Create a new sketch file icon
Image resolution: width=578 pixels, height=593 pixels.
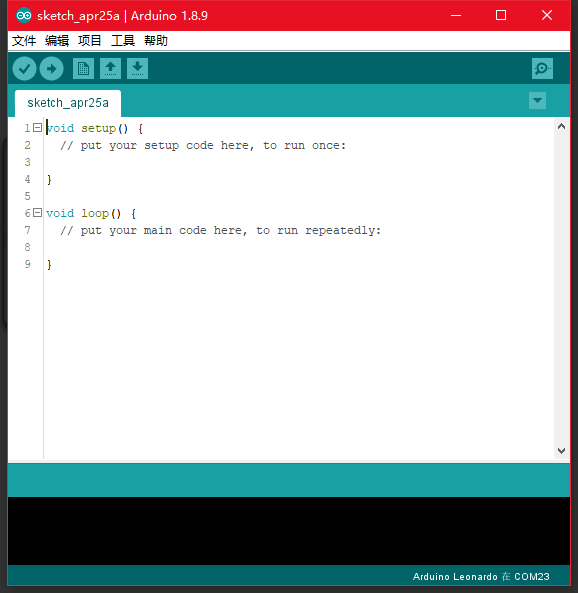point(83,68)
